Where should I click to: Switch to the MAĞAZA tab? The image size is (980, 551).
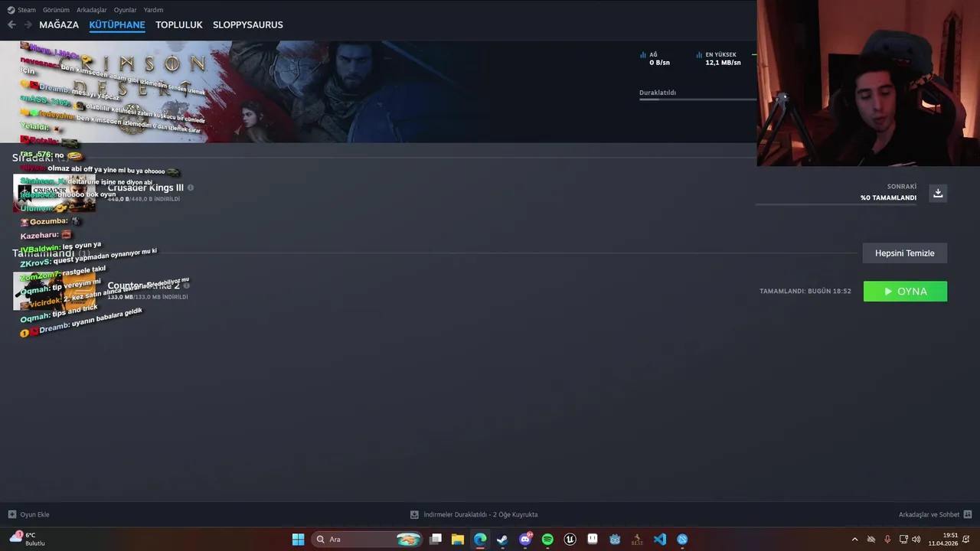coord(59,24)
